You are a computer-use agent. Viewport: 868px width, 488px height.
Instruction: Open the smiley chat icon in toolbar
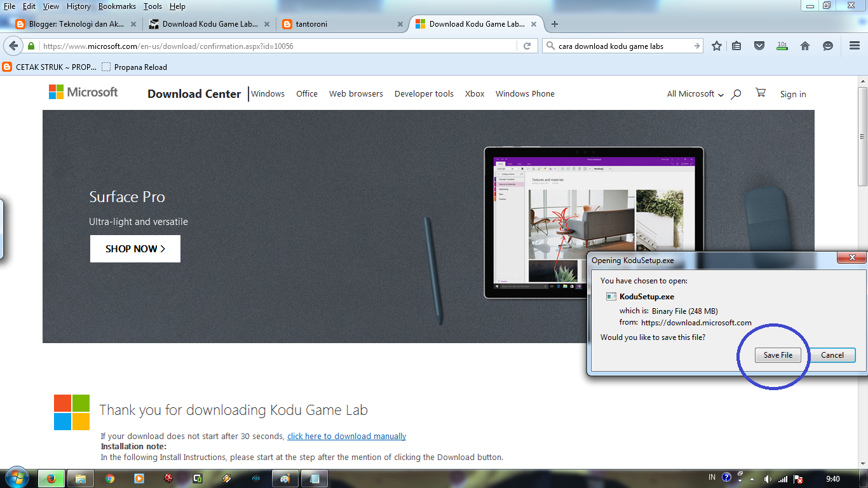pyautogui.click(x=827, y=46)
